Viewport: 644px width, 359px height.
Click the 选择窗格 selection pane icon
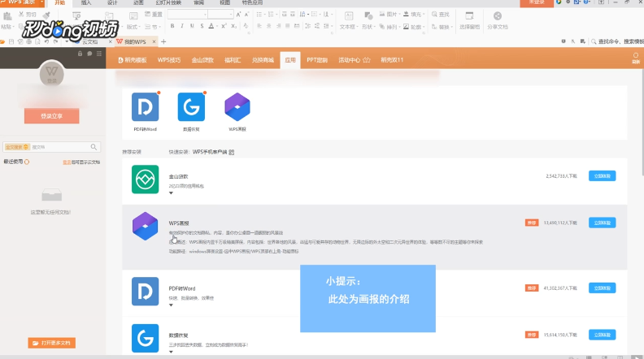tap(469, 16)
